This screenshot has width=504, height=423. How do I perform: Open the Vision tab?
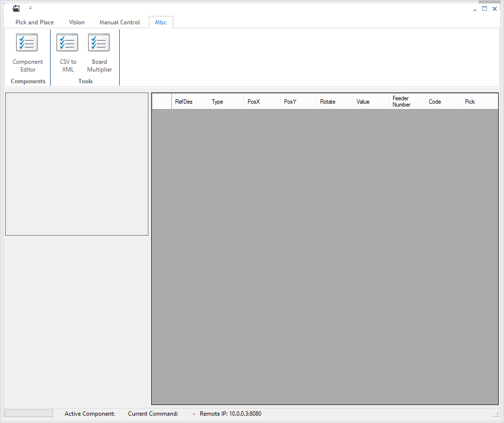point(77,22)
